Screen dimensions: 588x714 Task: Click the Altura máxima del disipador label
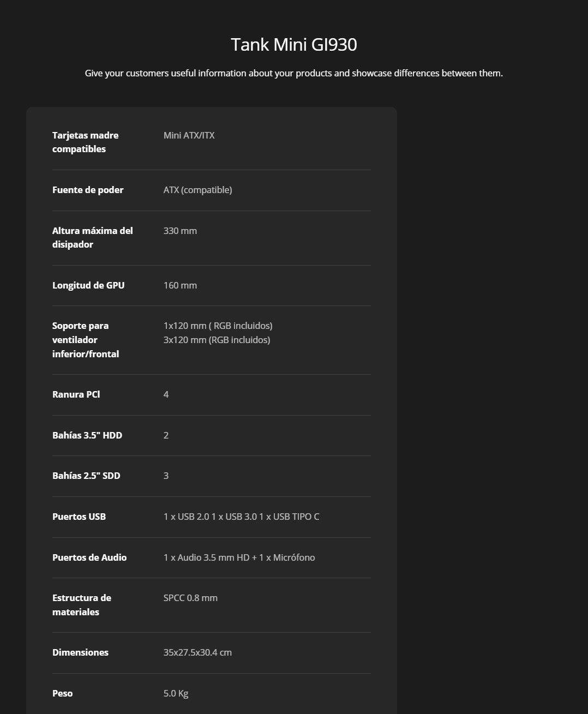(x=92, y=237)
